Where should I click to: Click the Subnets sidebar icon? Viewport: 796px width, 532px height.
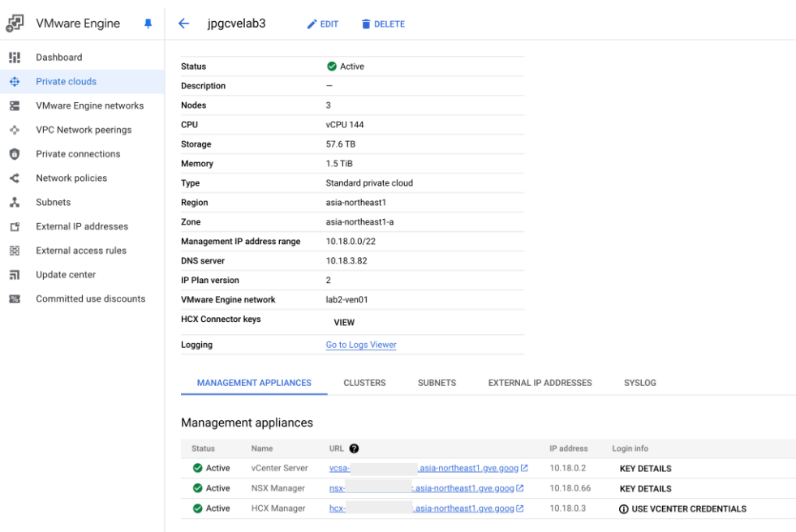click(x=15, y=203)
